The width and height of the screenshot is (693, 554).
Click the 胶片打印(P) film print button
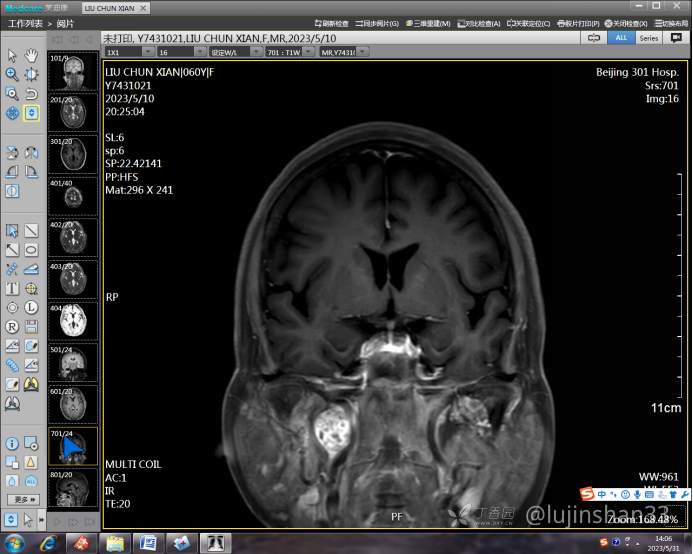coord(580,23)
